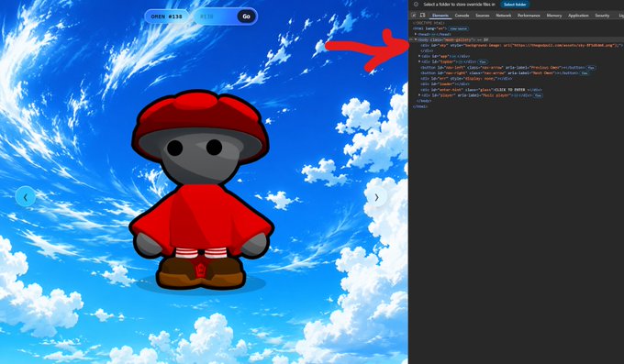Switch to the Console tab
Image resolution: width=624 pixels, height=364 pixels.
[x=462, y=16]
